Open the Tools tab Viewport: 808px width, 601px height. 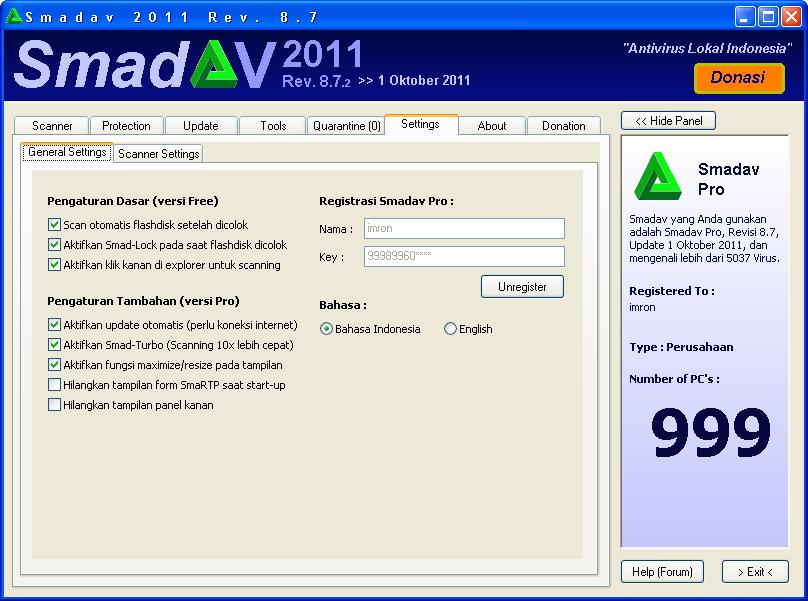pyautogui.click(x=273, y=126)
